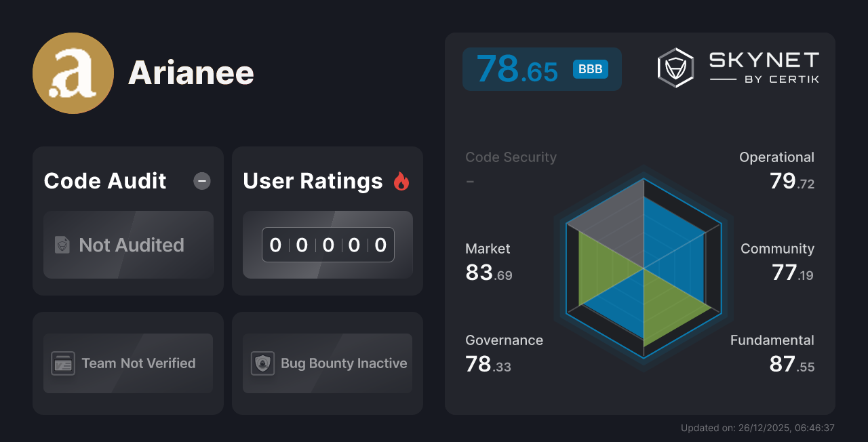Image resolution: width=868 pixels, height=442 pixels.
Task: Toggle the minus indicator beside Code Audit
Action: point(201,181)
